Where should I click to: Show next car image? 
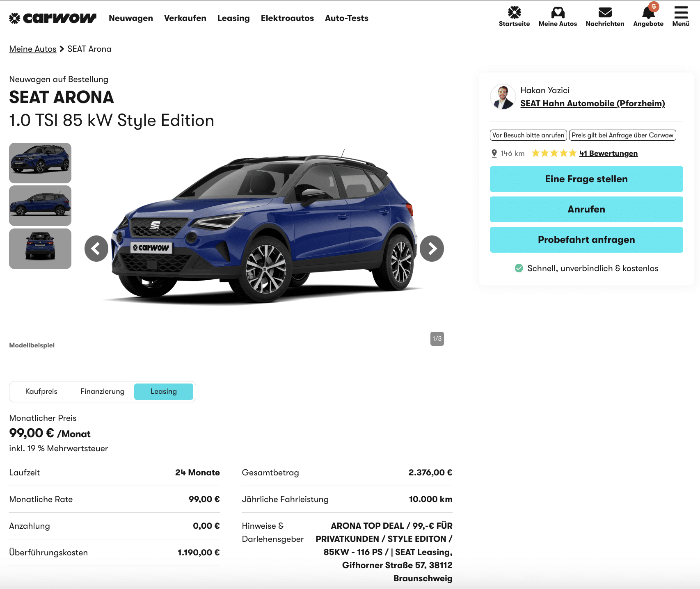[432, 249]
